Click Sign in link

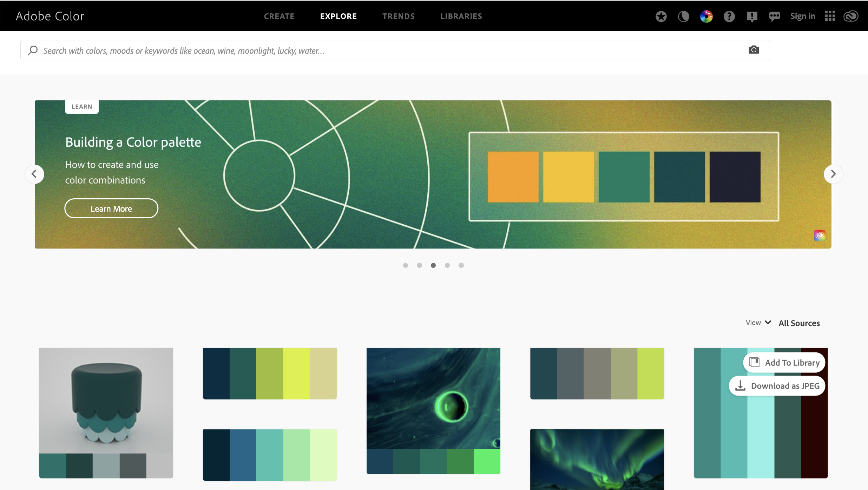(x=803, y=16)
